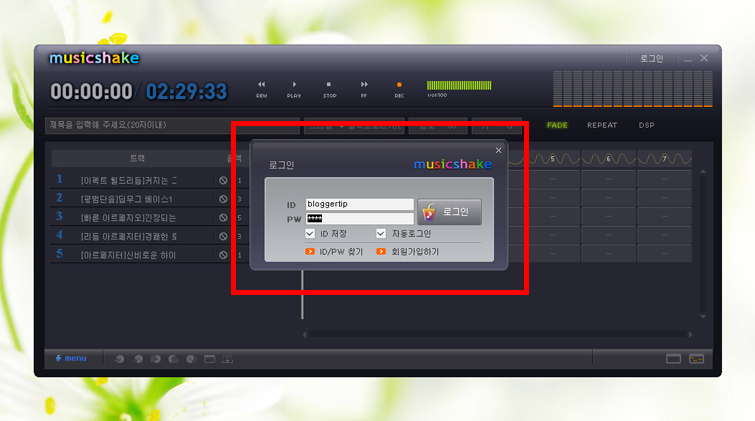Click the 트랙 column header
Viewport: 755px width, 421px height.
point(137,158)
